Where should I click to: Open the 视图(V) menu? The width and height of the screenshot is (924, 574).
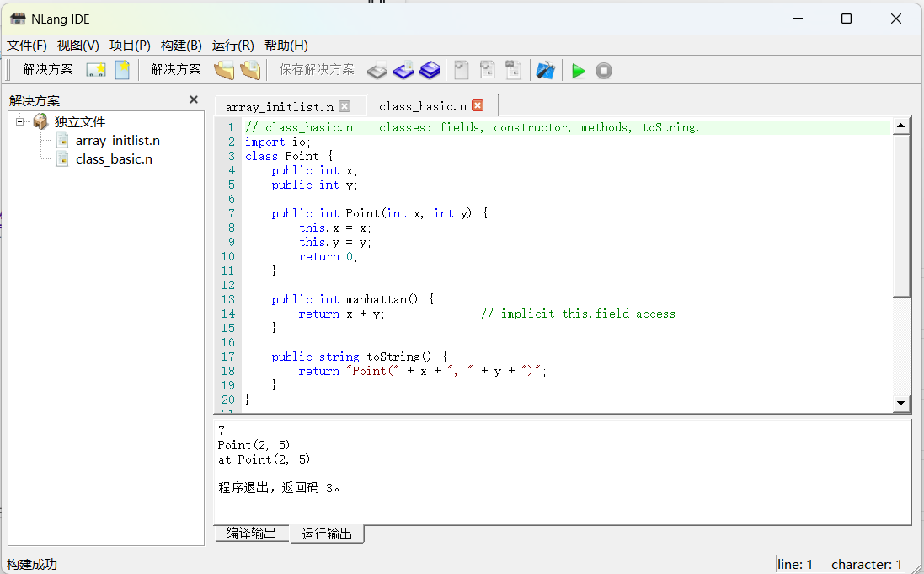click(x=77, y=46)
